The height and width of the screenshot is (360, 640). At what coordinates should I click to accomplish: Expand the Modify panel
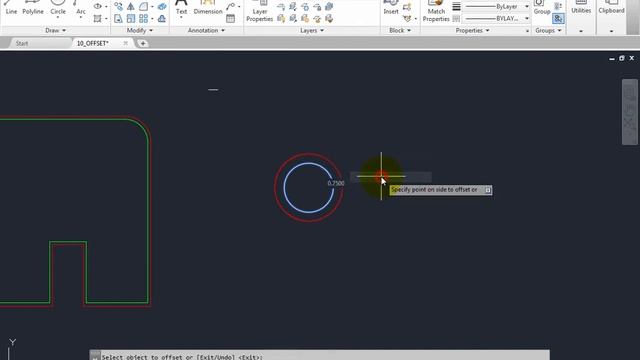(140, 31)
